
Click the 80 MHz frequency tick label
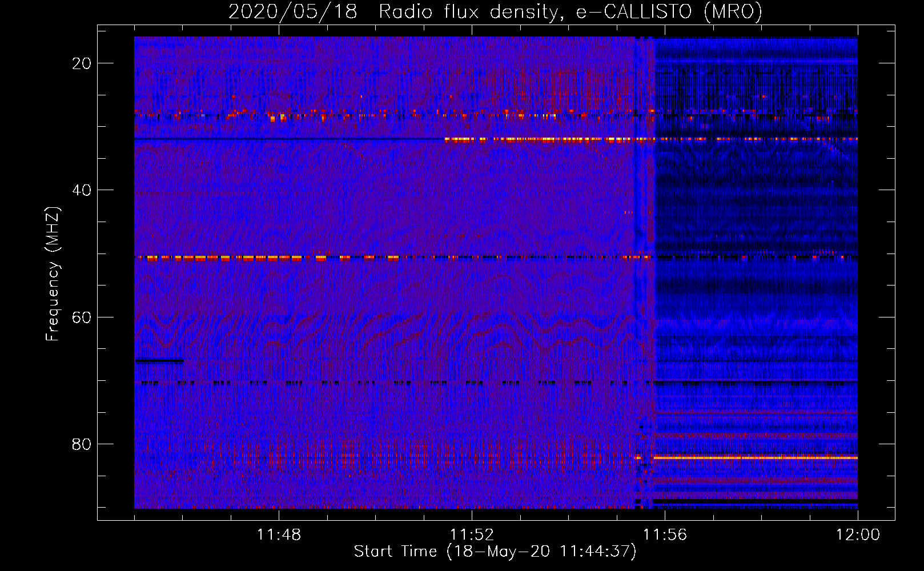[82, 444]
